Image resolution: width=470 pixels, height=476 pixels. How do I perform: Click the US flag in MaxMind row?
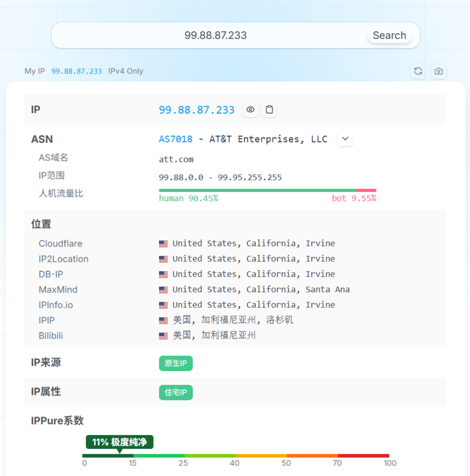coord(163,290)
